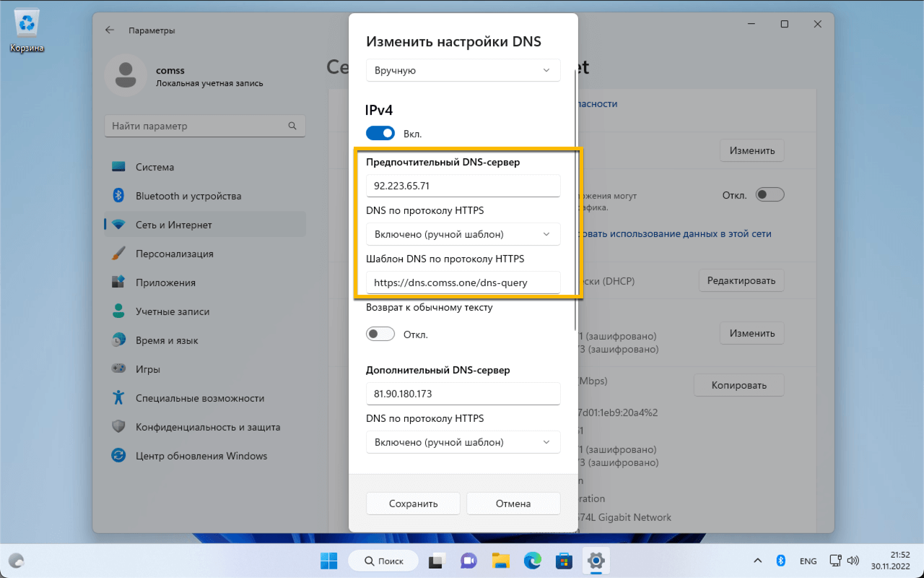Click the Приложения apps icon
This screenshot has height=578, width=924.
[119, 282]
